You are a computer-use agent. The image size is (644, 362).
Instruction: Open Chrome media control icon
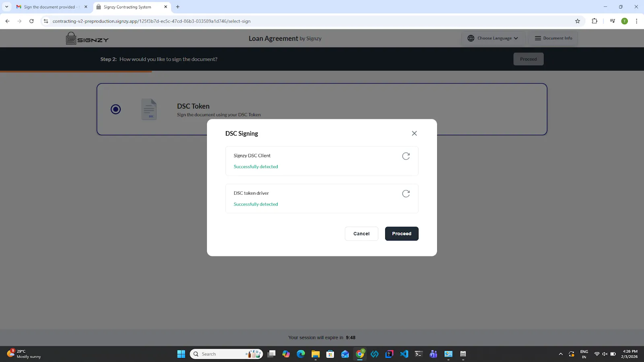(x=612, y=21)
